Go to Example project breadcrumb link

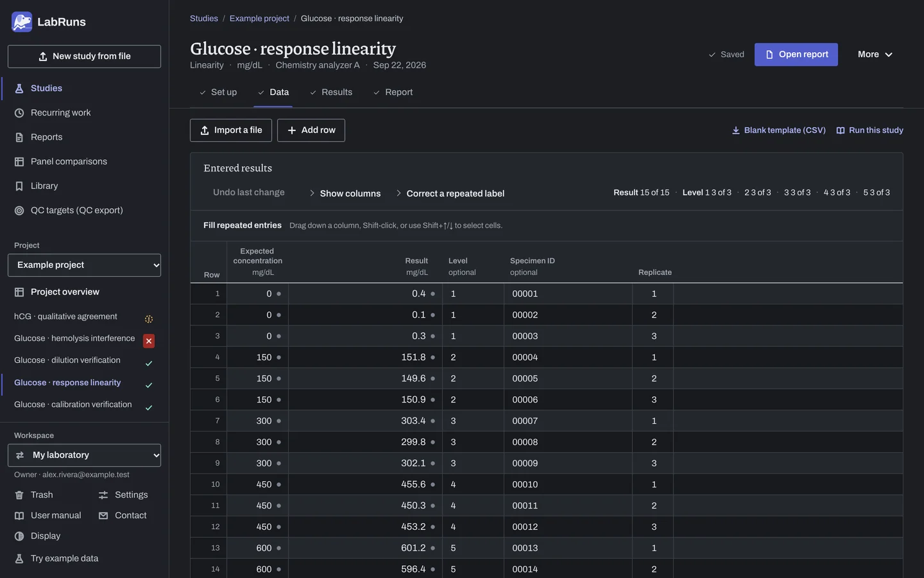coord(259,19)
